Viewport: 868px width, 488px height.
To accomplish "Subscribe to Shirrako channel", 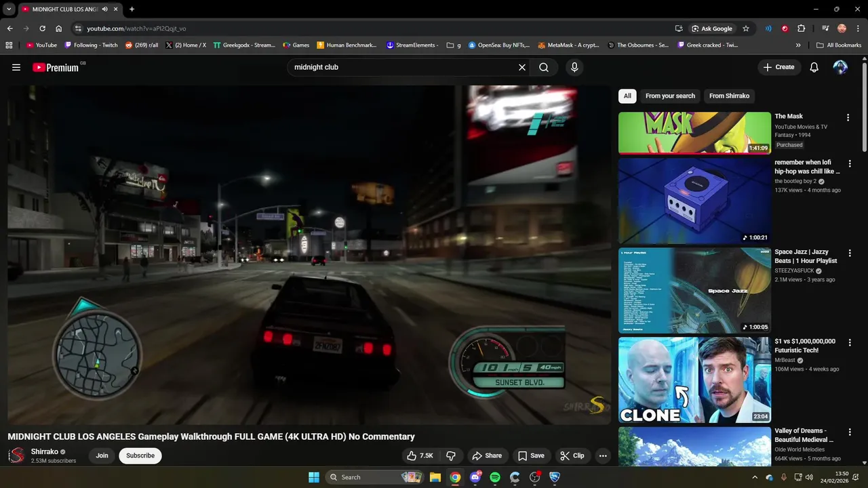I will [x=140, y=455].
